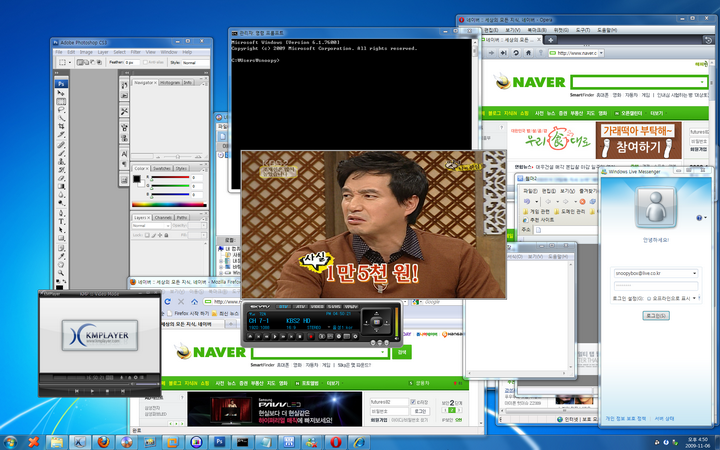Select the Lasso tool in Photoshop
This screenshot has height=450, width=720.
(61, 109)
